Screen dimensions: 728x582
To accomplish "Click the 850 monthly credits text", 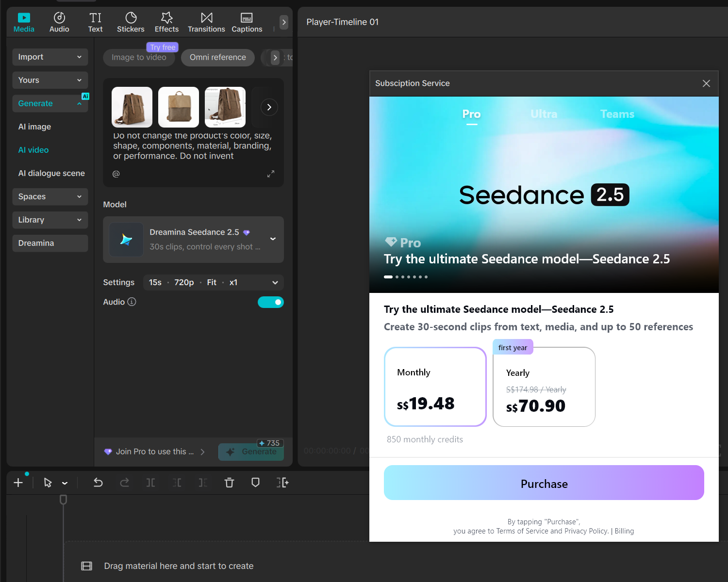I will 425,439.
